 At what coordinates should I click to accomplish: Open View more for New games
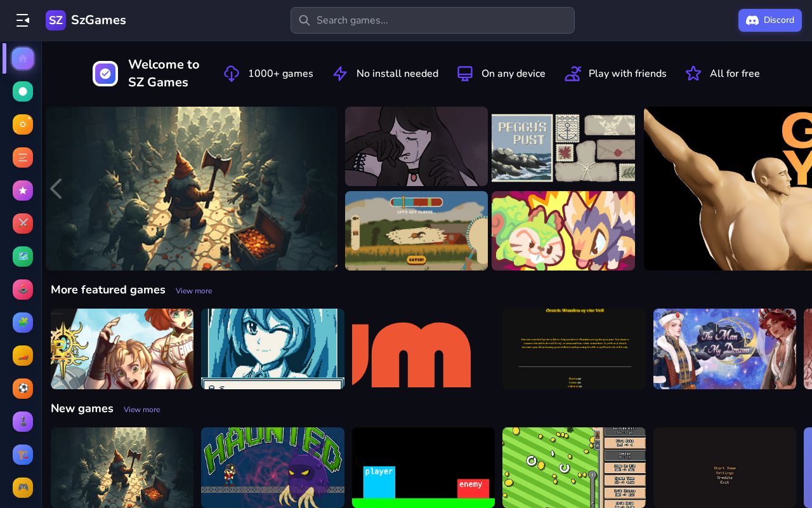coord(142,410)
